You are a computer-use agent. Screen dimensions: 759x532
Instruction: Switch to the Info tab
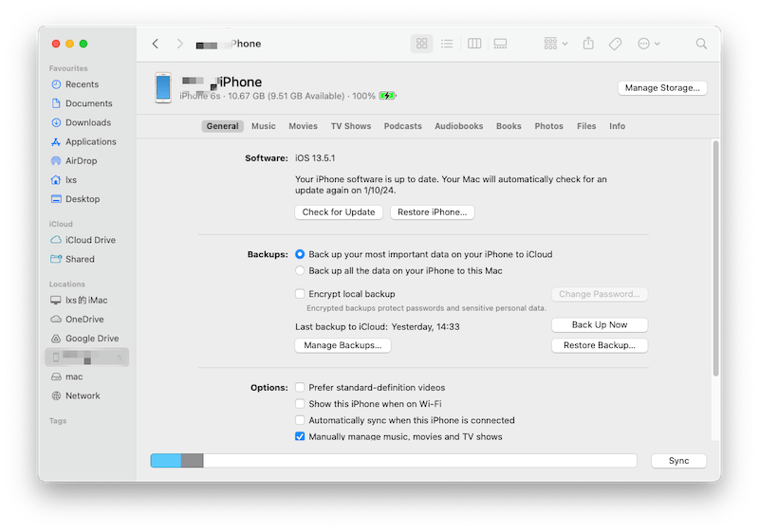618,126
